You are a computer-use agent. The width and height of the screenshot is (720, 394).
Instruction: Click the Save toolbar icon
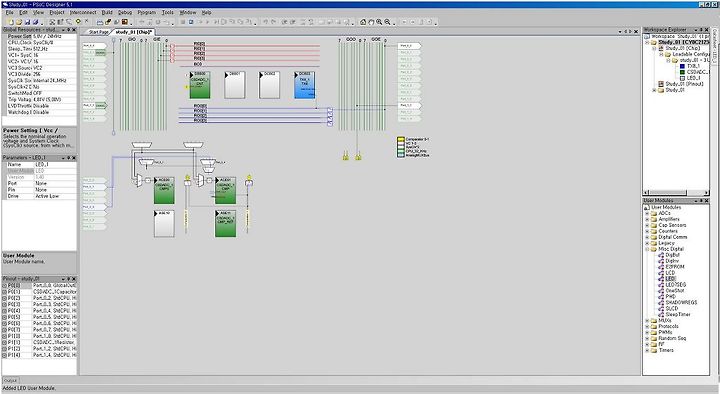27,22
